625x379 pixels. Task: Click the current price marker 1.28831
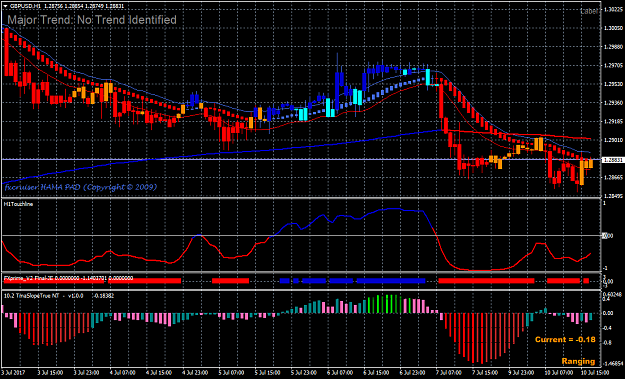[x=612, y=160]
